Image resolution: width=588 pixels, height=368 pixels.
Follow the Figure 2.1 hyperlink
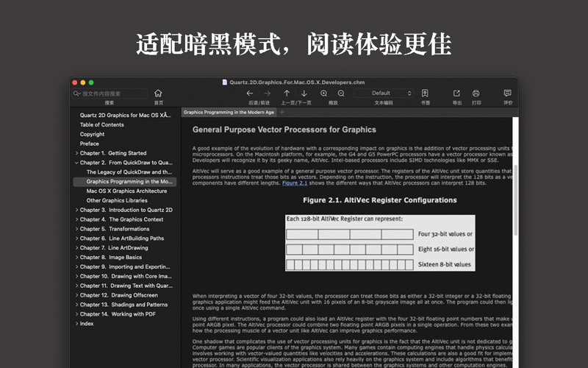pyautogui.click(x=296, y=183)
